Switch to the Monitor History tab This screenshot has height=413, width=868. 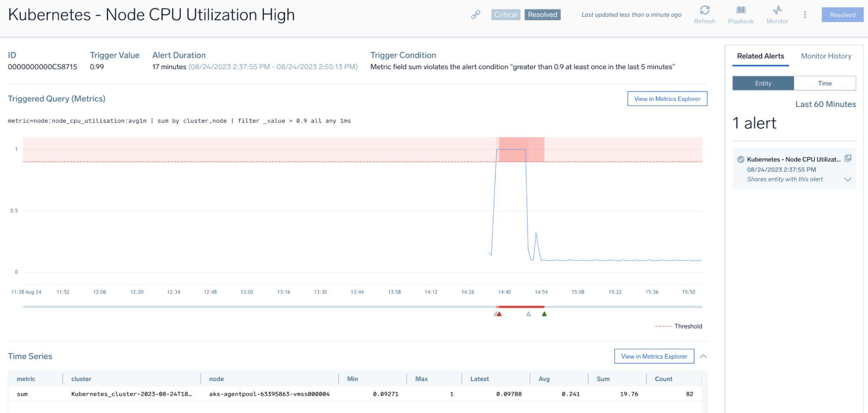[x=825, y=56]
